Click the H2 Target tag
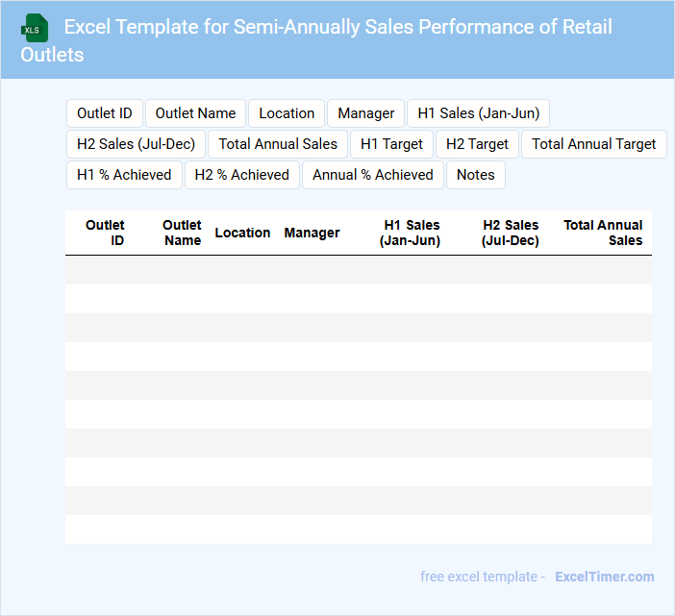 [477, 144]
